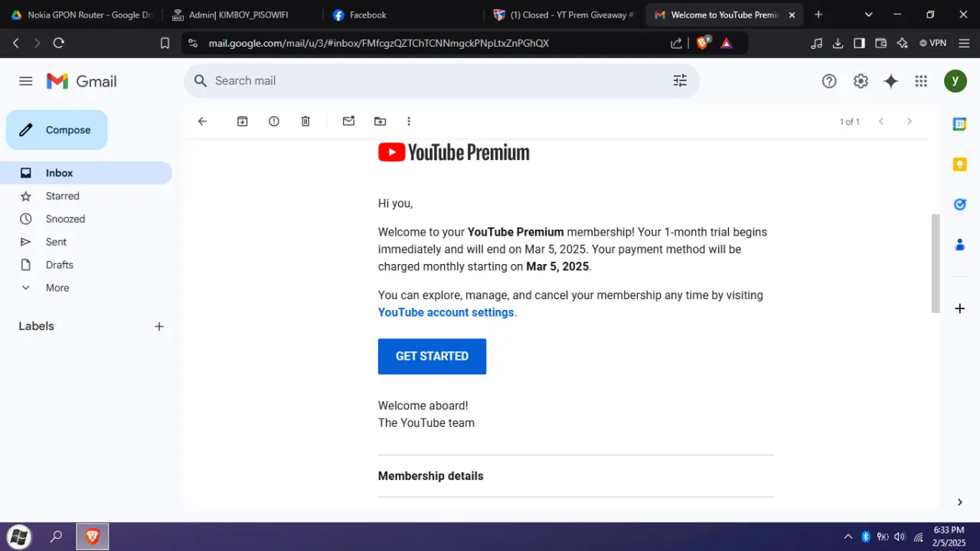This screenshot has height=551, width=980.
Task: Delete the YouTube Premium email
Action: (305, 121)
